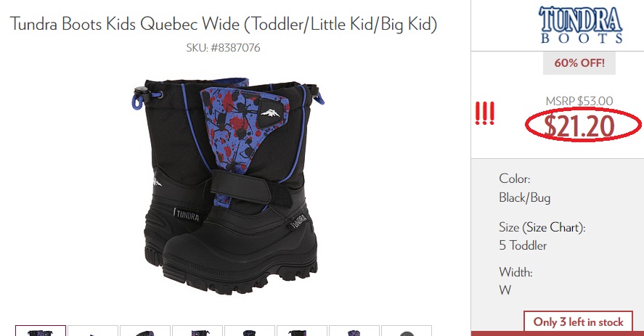Select the second product thumbnail

pos(93,331)
